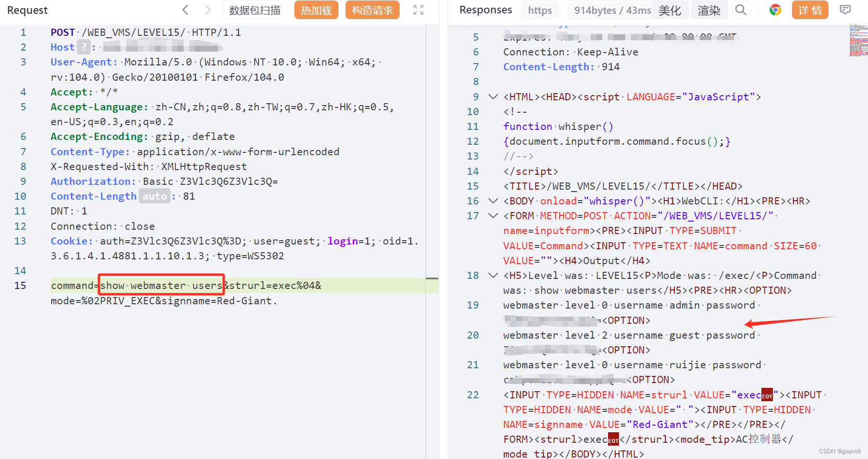Collapse the FORM block at line 17
Viewport: 868px width, 459px height.
pos(493,215)
